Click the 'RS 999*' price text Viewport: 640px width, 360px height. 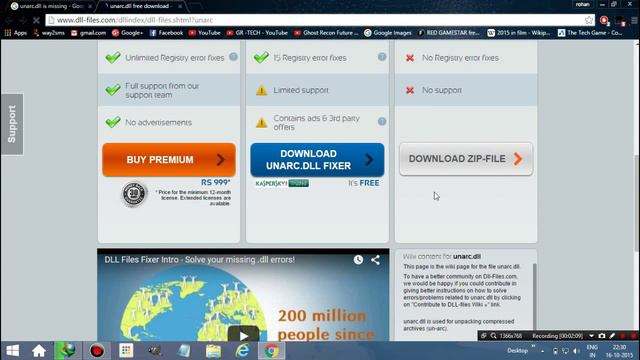216,182
